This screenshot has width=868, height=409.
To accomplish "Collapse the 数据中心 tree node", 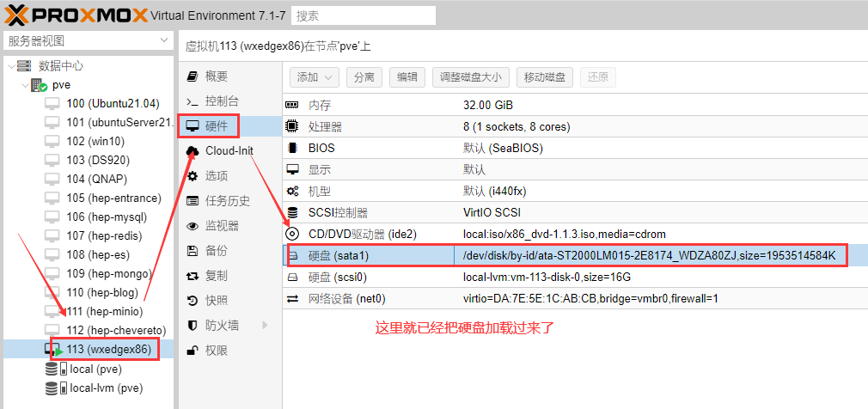I will [12, 66].
